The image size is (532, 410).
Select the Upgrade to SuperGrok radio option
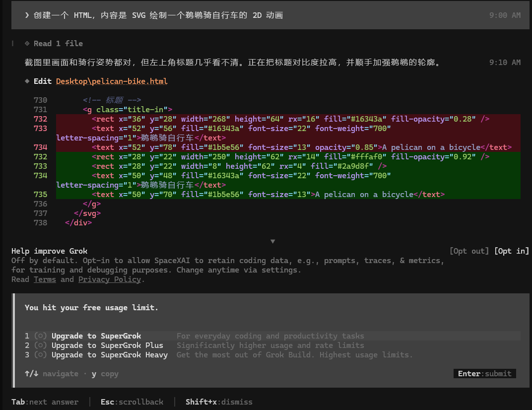pyautogui.click(x=40, y=336)
